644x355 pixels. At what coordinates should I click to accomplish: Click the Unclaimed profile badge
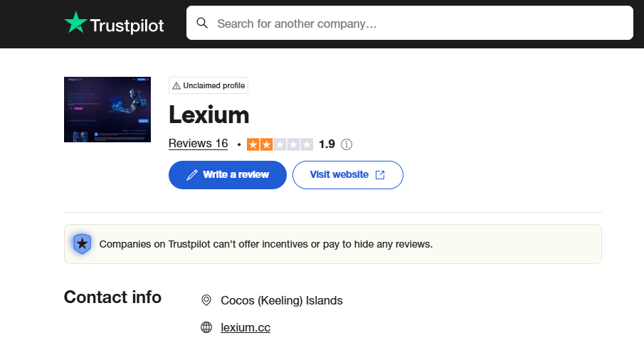point(208,86)
